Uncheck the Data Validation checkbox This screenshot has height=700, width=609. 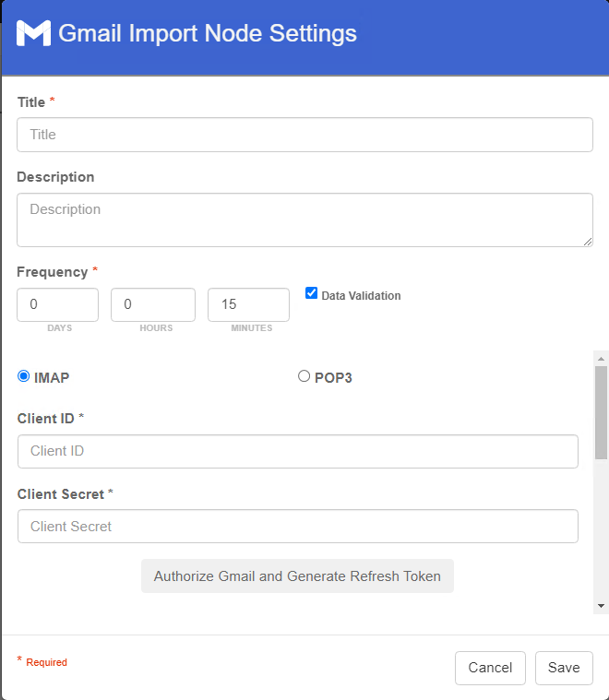pyautogui.click(x=312, y=293)
